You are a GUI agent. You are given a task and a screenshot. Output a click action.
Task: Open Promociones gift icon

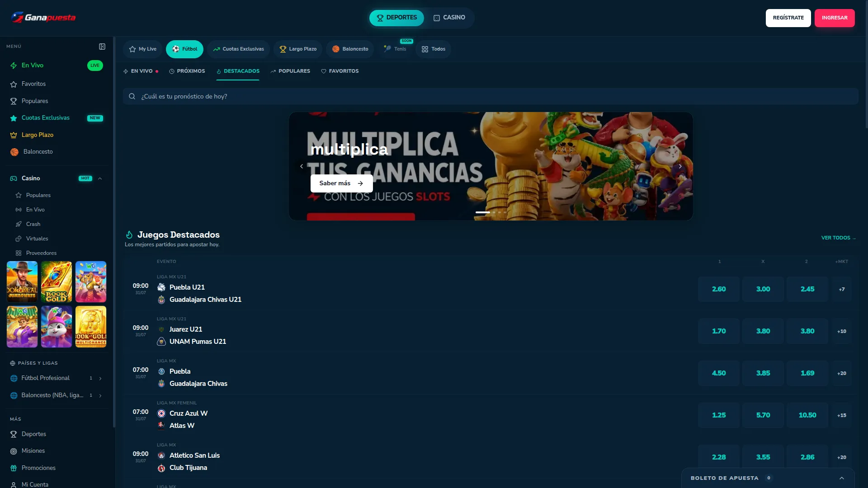tap(14, 468)
